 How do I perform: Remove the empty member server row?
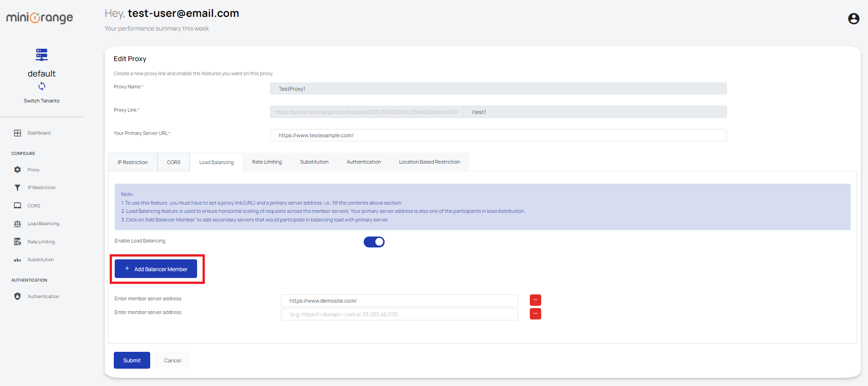pos(535,314)
